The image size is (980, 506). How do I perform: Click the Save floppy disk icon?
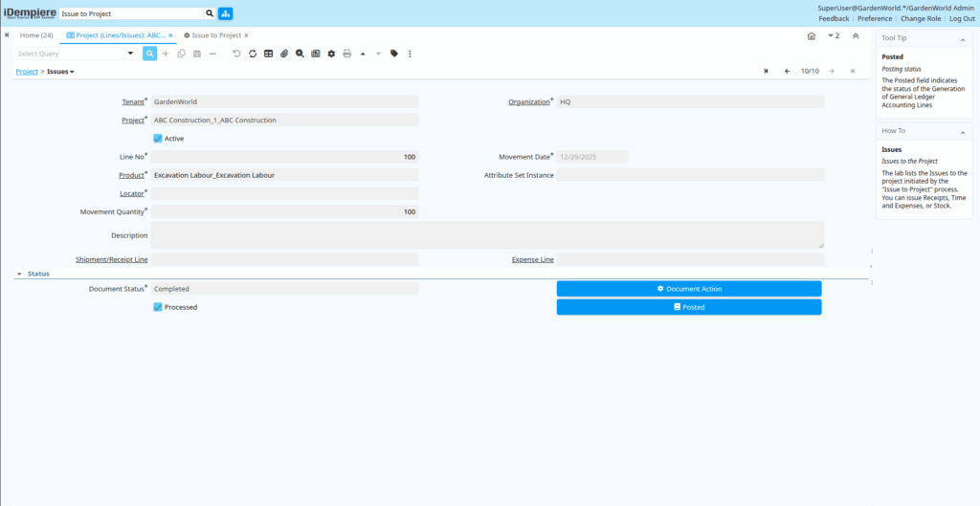click(x=197, y=54)
